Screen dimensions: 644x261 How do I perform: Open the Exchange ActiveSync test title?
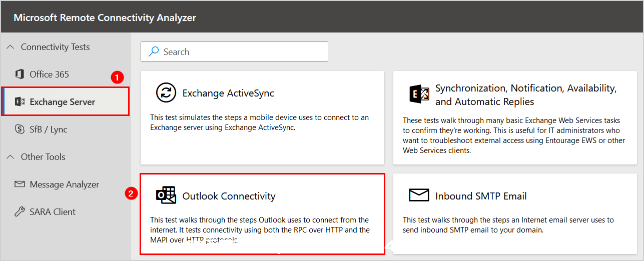(228, 93)
